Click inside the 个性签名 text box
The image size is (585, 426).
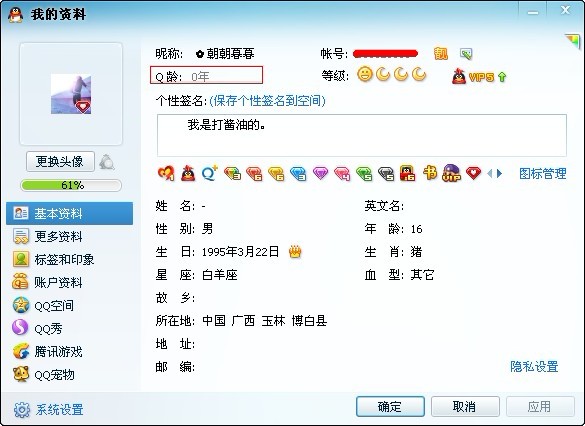tap(362, 135)
